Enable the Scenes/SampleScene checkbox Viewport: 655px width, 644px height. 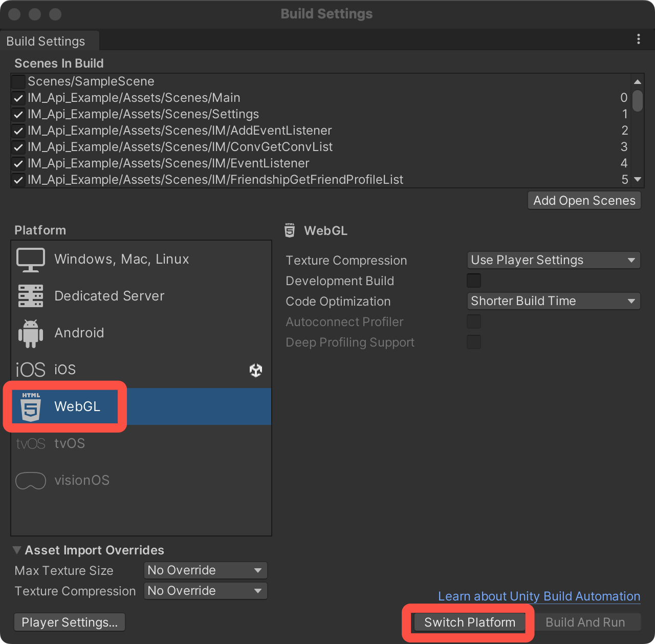[18, 82]
